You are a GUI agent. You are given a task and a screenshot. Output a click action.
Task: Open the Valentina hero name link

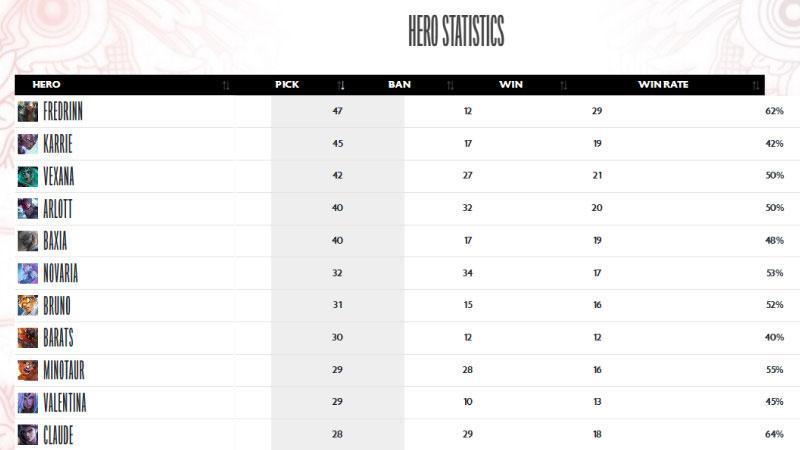pos(65,403)
